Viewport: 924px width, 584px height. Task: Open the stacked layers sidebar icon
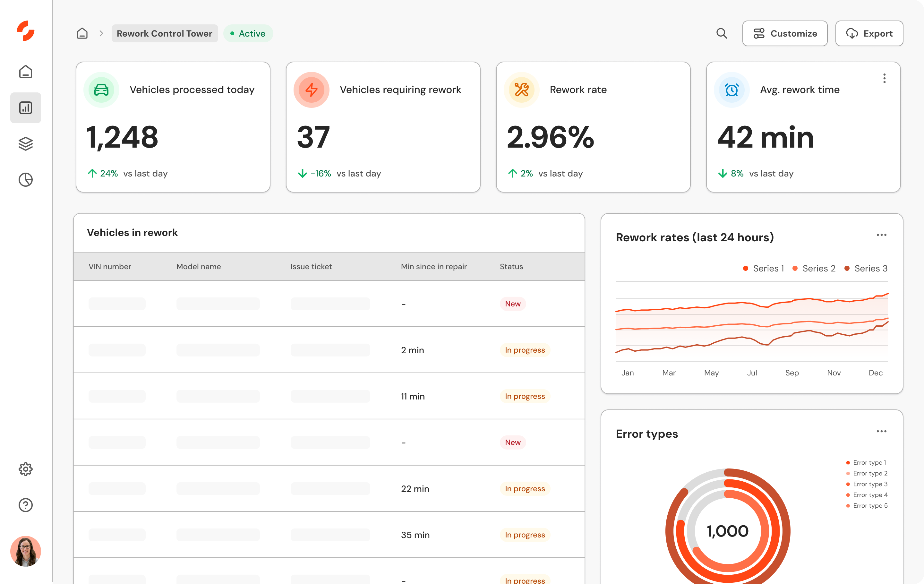click(25, 143)
